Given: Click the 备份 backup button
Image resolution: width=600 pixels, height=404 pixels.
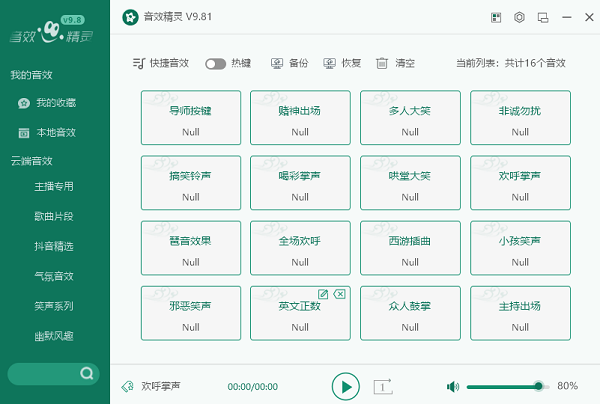Looking at the screenshot, I should pos(289,63).
